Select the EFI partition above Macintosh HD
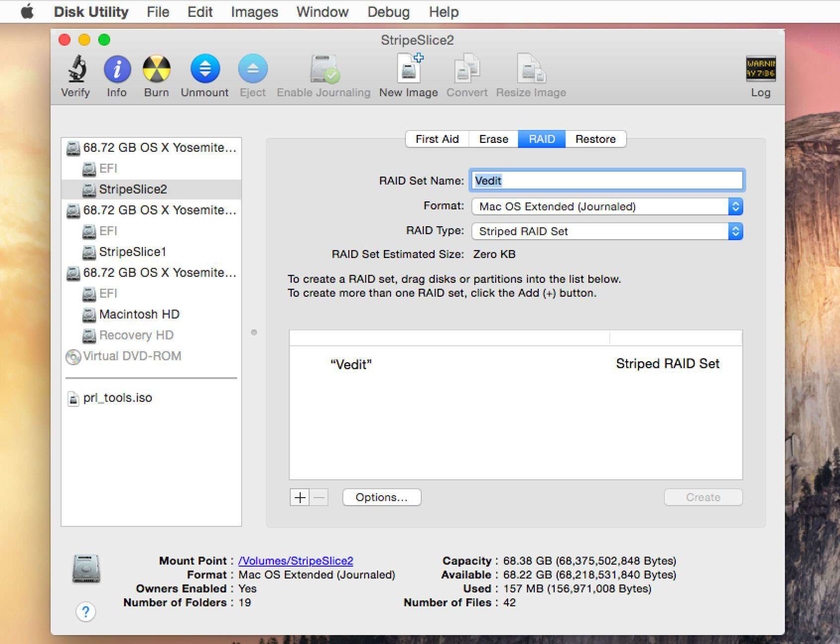 pyautogui.click(x=151, y=293)
